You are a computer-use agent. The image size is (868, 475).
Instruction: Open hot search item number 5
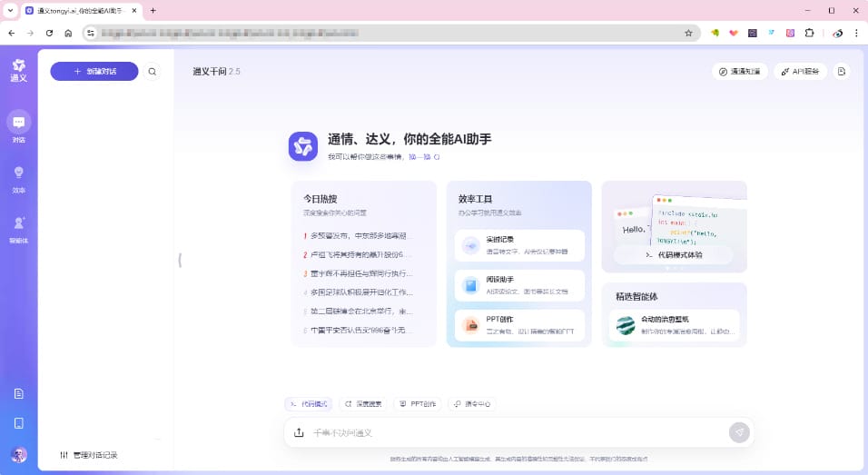pos(358,312)
